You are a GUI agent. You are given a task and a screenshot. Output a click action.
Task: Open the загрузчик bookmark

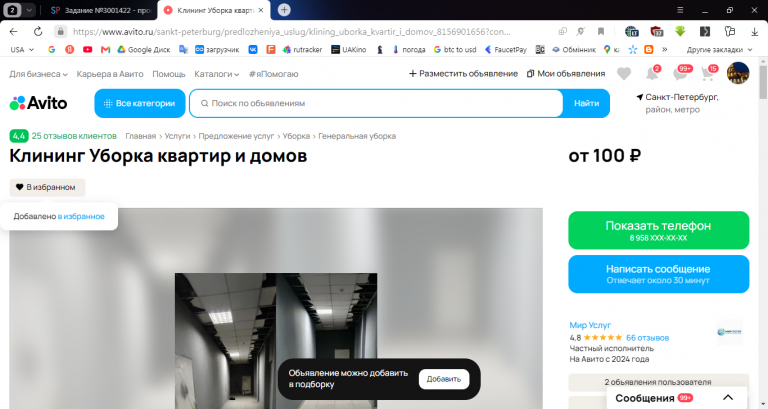217,49
